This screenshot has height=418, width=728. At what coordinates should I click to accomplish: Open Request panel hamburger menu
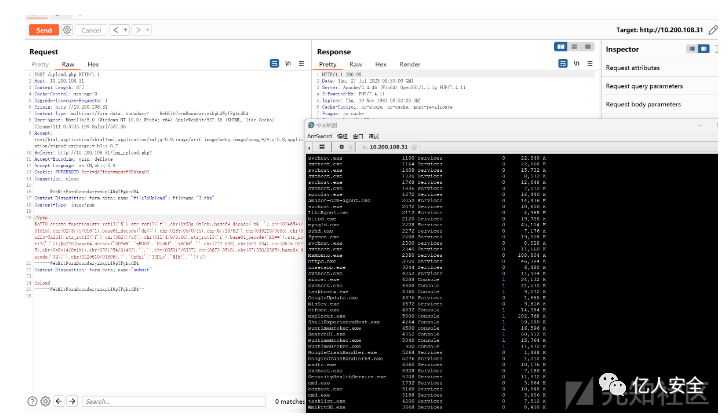pyautogui.click(x=301, y=64)
